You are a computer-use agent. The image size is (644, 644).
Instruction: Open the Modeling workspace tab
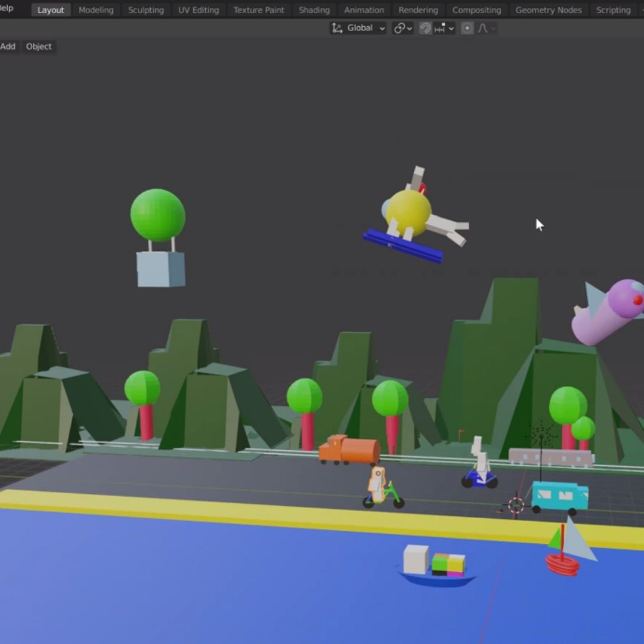pos(96,10)
